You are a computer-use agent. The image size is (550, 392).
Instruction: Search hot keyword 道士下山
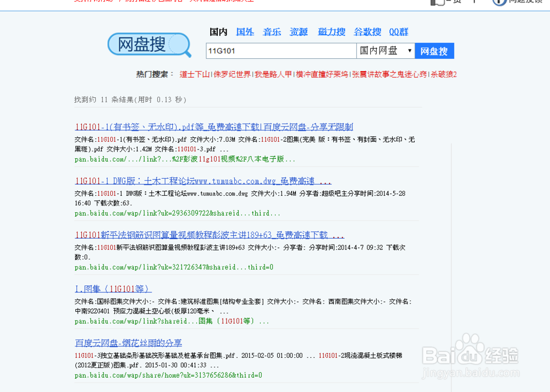(x=194, y=74)
